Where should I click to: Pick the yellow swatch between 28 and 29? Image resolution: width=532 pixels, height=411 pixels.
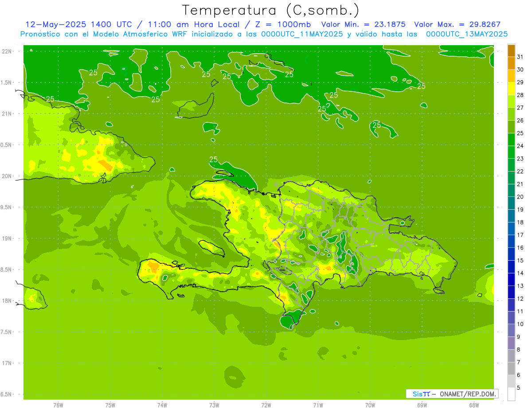click(511, 89)
